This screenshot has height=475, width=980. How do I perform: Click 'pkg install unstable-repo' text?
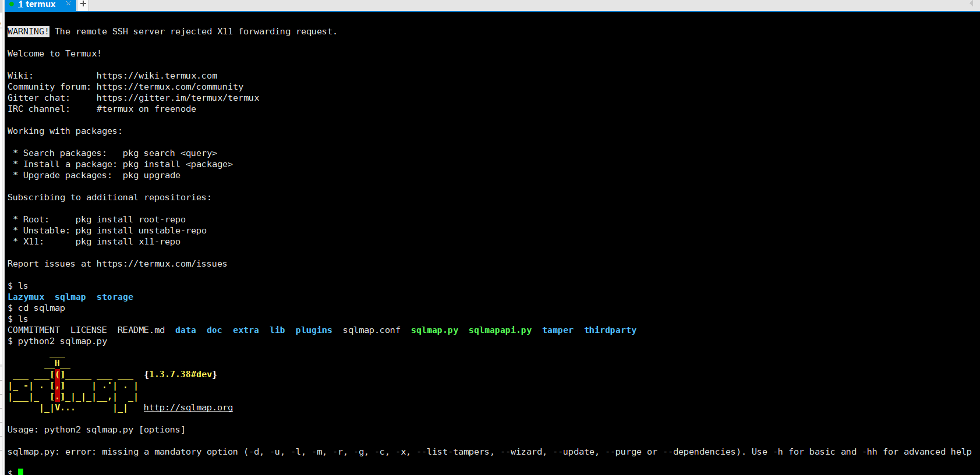(141, 231)
